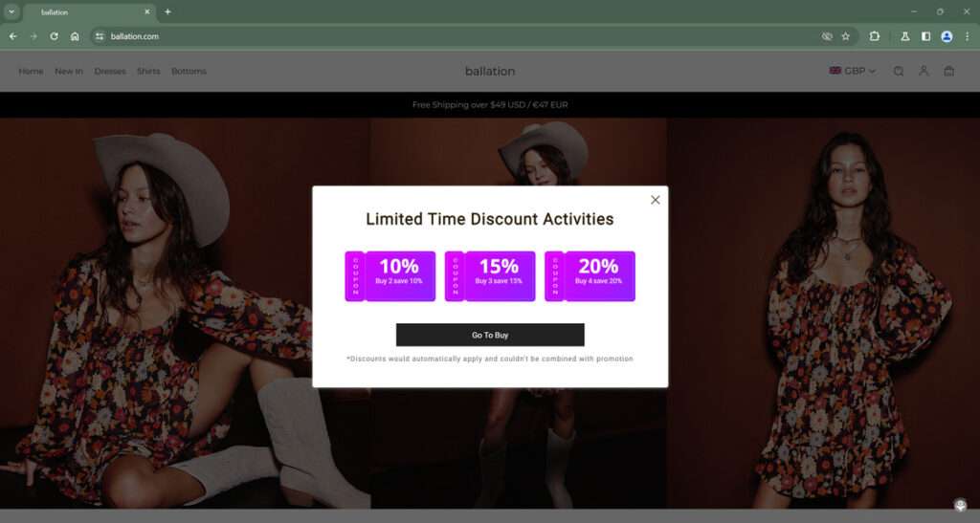The image size is (980, 523).
Task: Open the user account icon
Action: tap(924, 71)
